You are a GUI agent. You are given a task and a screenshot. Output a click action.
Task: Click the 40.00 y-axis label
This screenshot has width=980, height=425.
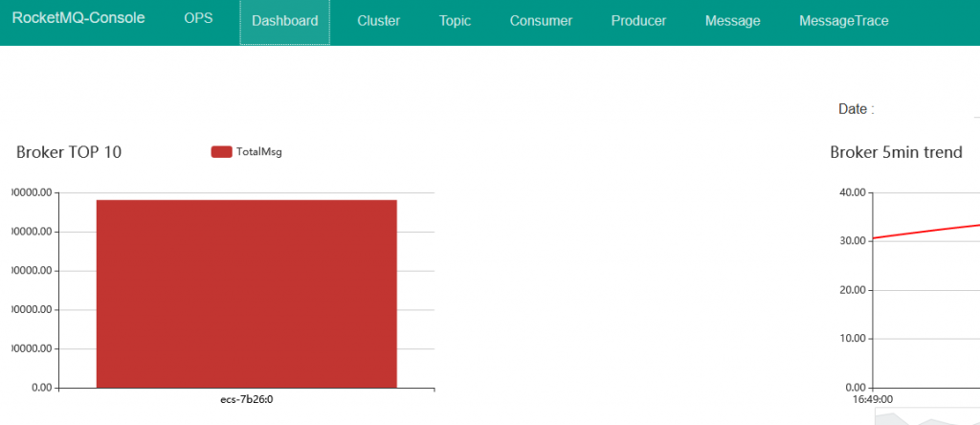point(850,192)
